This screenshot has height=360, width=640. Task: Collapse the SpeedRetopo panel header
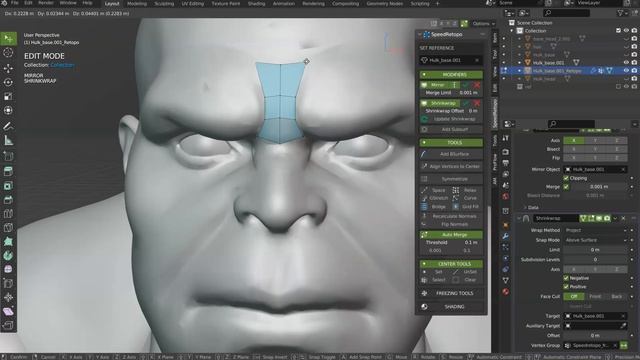pyautogui.click(x=420, y=35)
